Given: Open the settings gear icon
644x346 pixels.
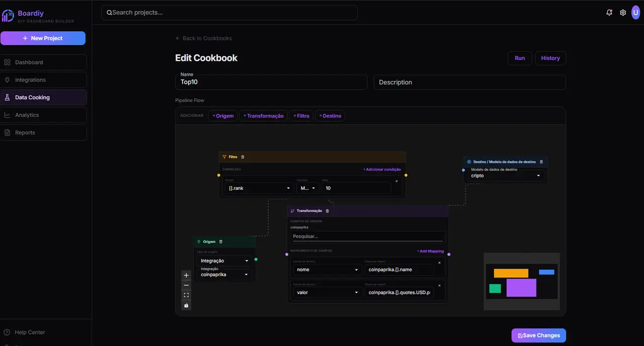Looking at the screenshot, I should pos(623,13).
